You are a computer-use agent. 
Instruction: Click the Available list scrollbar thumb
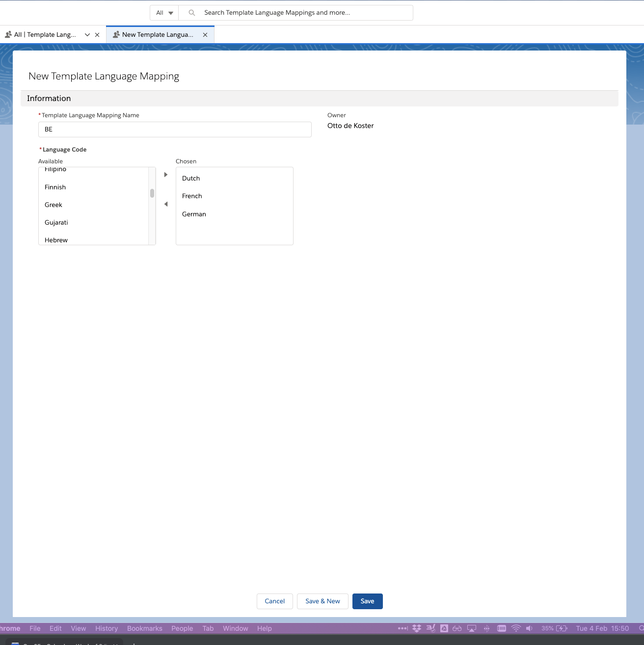[x=152, y=193]
